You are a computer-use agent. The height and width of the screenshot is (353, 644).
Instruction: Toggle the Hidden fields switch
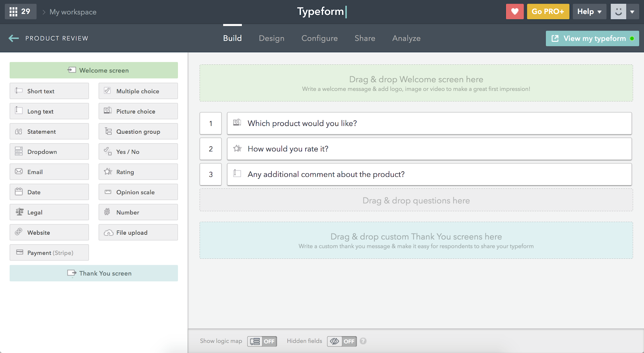(x=342, y=341)
